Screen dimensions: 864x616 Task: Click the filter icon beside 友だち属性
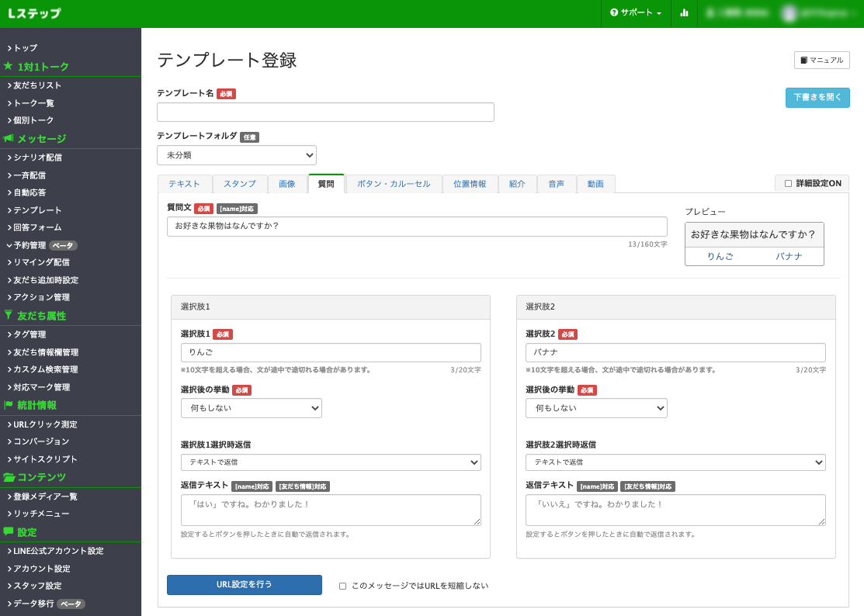point(8,316)
